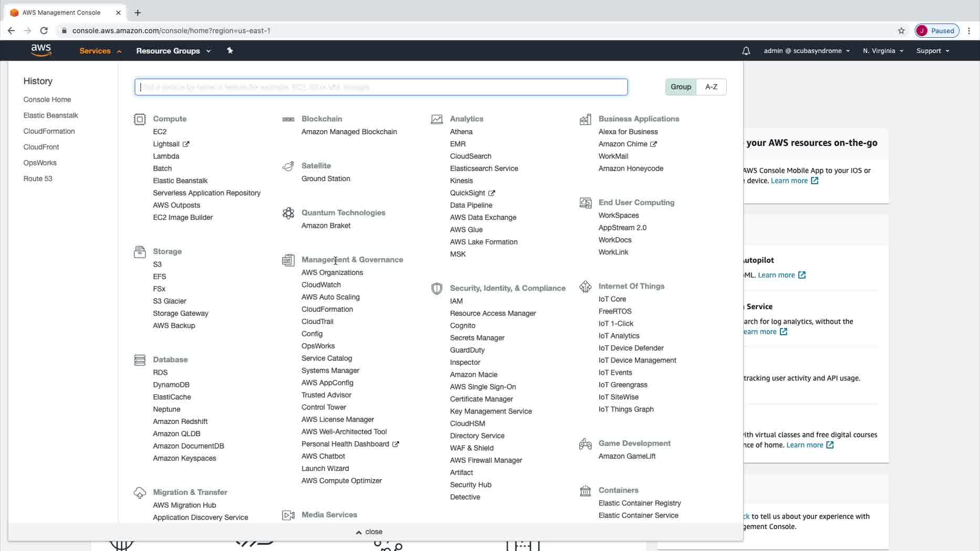
Task: Open the Athena analytics service
Action: point(461,132)
